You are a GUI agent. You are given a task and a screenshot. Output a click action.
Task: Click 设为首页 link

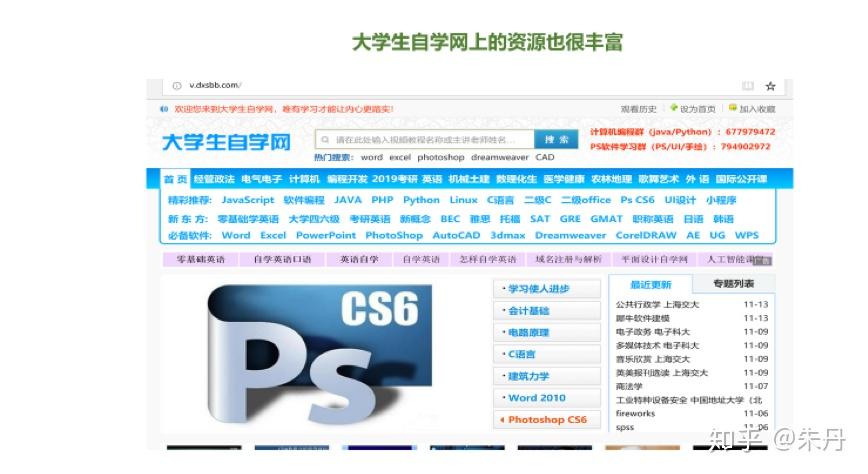pos(698,109)
